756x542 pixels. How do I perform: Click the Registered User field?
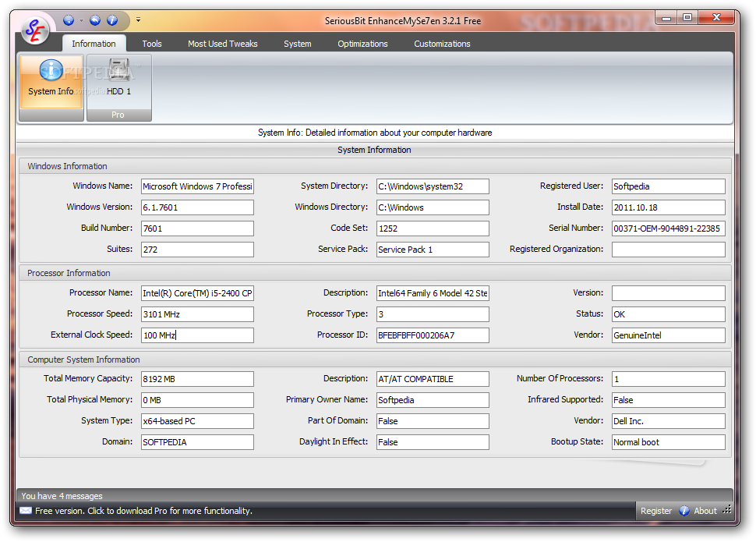click(668, 186)
